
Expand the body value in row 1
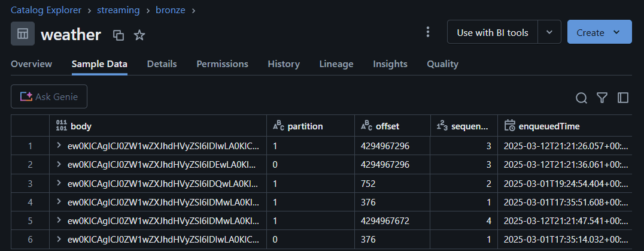point(59,146)
